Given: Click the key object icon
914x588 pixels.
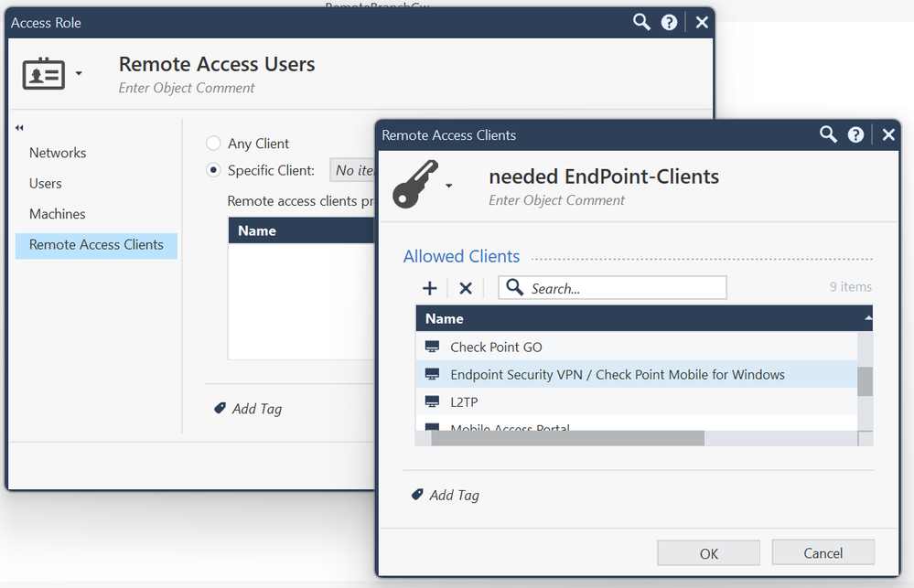Looking at the screenshot, I should coord(415,184).
